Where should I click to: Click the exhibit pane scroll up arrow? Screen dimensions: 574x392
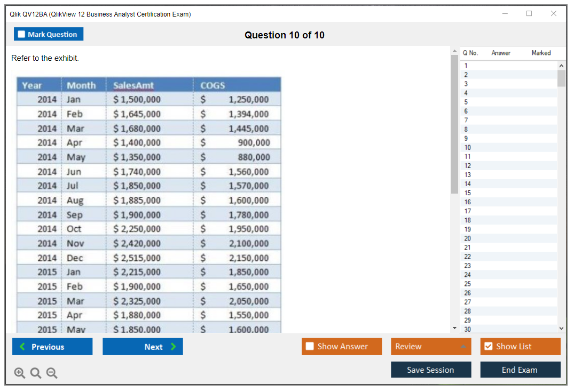pyautogui.click(x=454, y=51)
